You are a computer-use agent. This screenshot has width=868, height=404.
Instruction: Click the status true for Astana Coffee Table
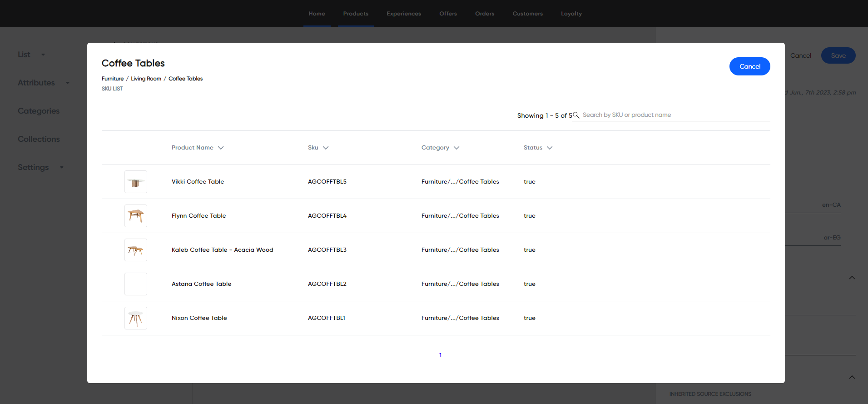pos(530,284)
